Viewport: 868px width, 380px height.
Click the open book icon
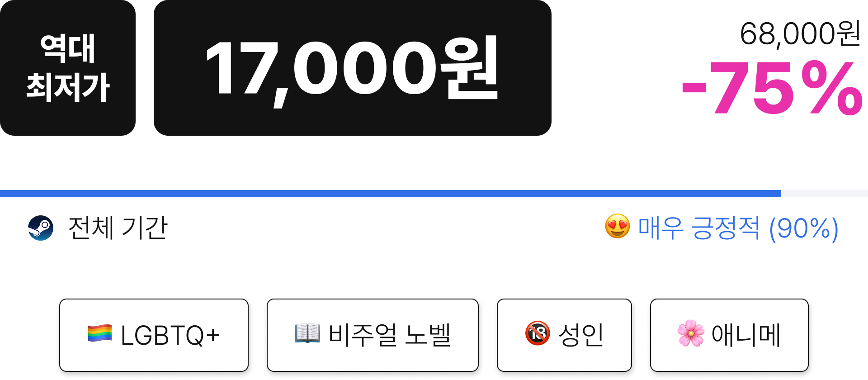tap(307, 333)
